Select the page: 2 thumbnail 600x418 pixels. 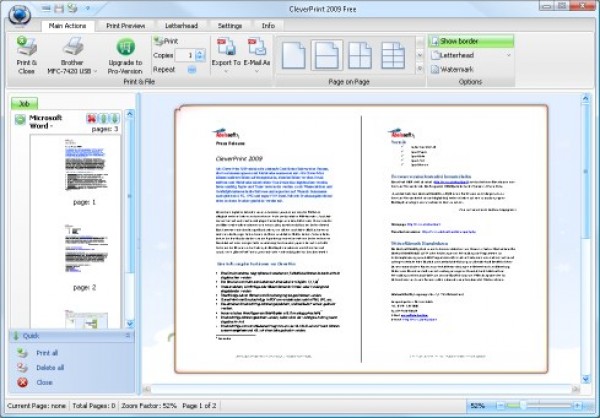(85, 248)
